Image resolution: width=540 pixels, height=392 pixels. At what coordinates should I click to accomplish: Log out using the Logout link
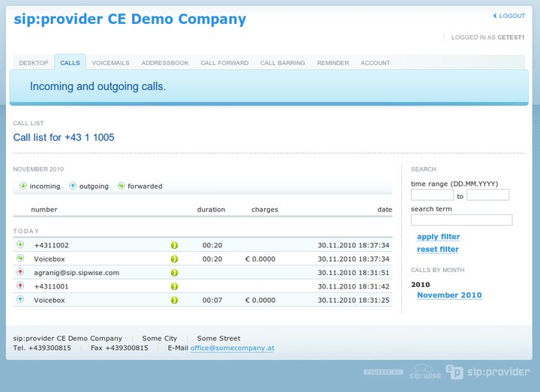tap(511, 16)
